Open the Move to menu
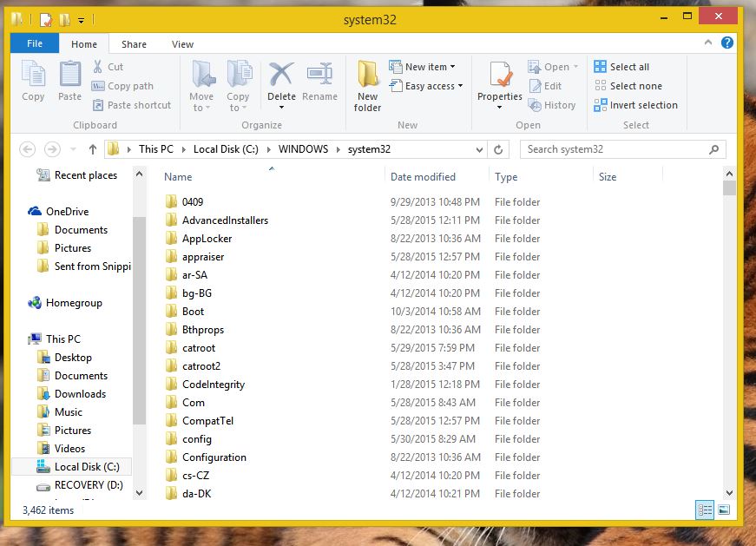 (x=201, y=86)
